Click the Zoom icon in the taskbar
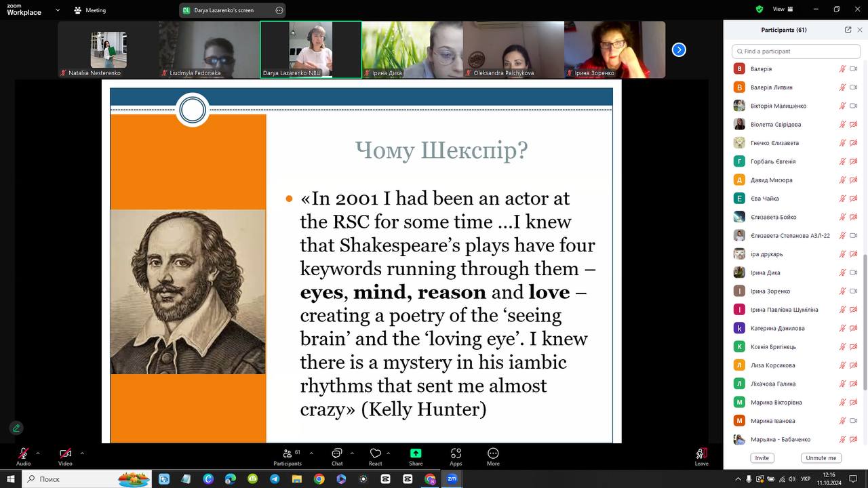Viewport: 868px width, 488px height. pyautogui.click(x=452, y=479)
